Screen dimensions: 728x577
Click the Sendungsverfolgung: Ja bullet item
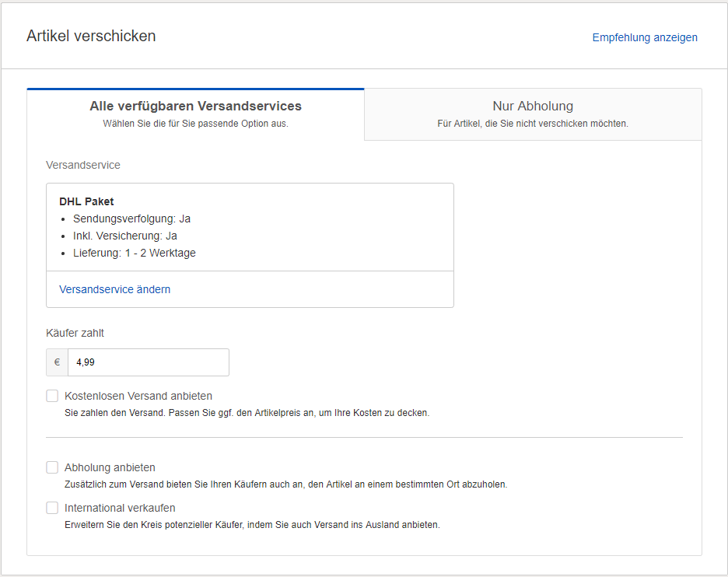pyautogui.click(x=131, y=219)
